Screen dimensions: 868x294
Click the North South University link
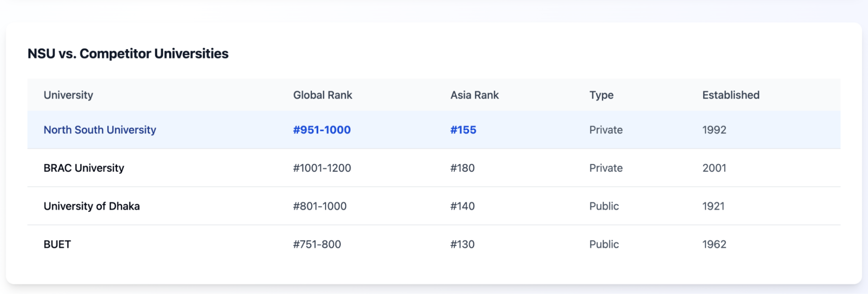[x=100, y=130]
